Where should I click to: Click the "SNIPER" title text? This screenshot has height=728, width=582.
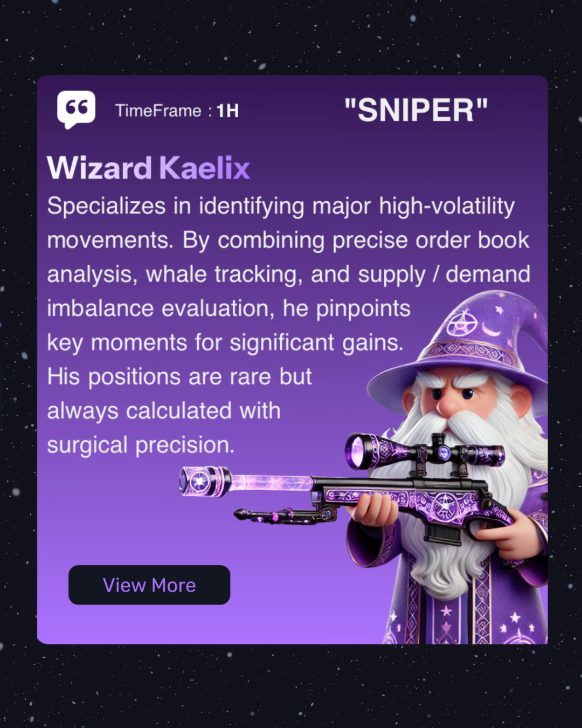tap(416, 110)
